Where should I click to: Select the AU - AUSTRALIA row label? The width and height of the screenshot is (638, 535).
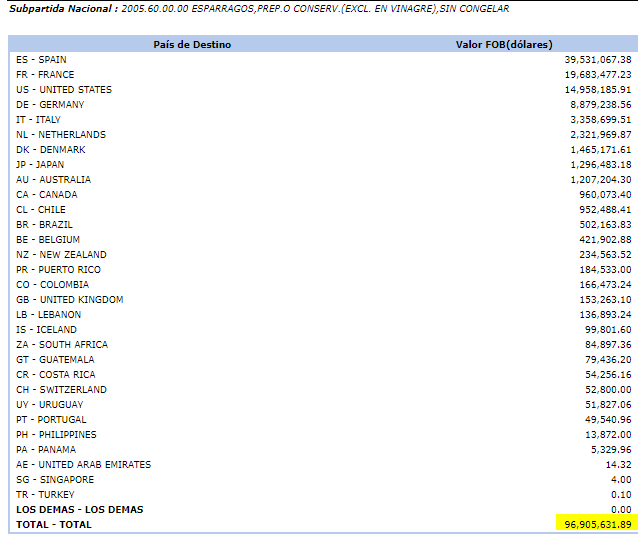click(53, 180)
